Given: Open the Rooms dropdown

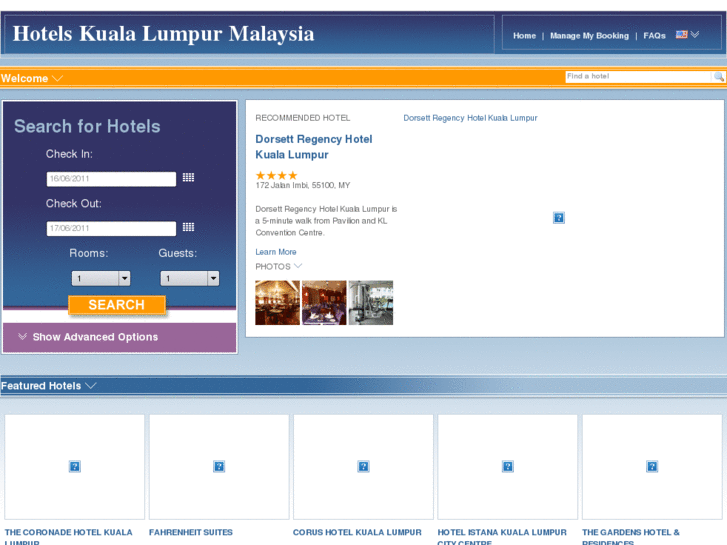Looking at the screenshot, I should (101, 278).
